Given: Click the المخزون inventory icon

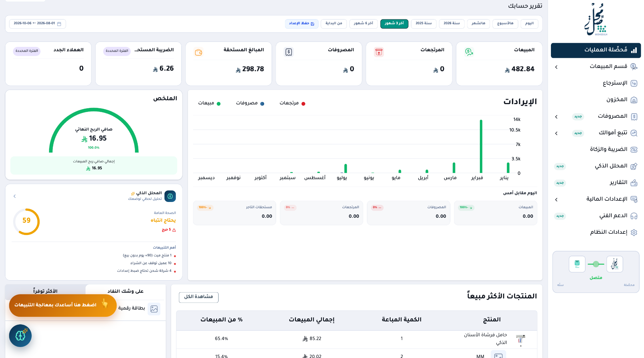Looking at the screenshot, I should pyautogui.click(x=634, y=100).
